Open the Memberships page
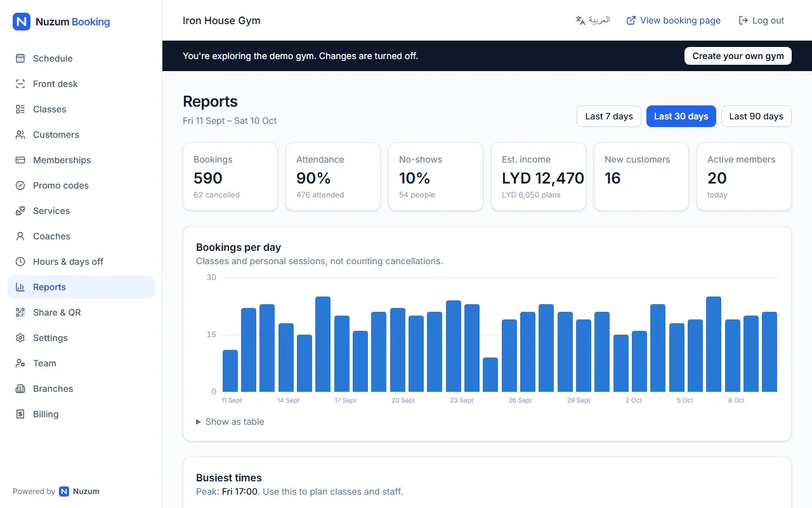This screenshot has height=508, width=812. [x=81, y=160]
